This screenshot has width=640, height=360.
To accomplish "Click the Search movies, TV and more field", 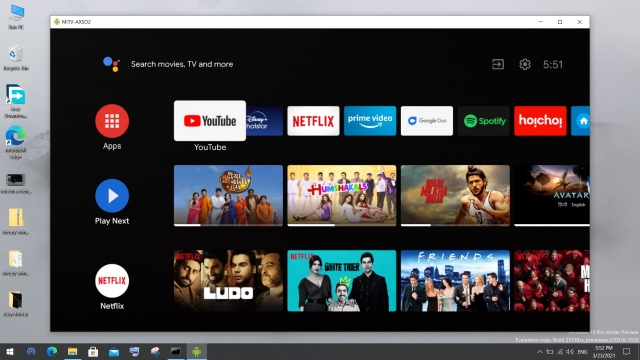I will pos(182,64).
